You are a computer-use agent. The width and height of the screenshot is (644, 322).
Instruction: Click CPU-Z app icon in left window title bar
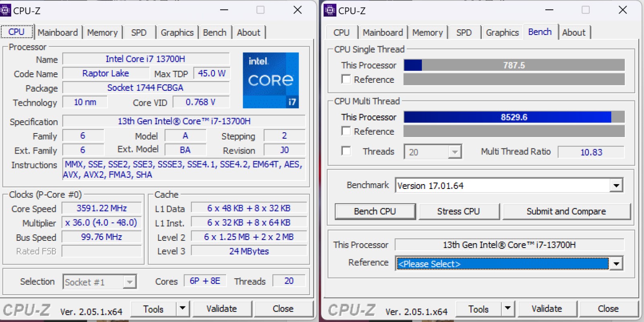point(5,10)
